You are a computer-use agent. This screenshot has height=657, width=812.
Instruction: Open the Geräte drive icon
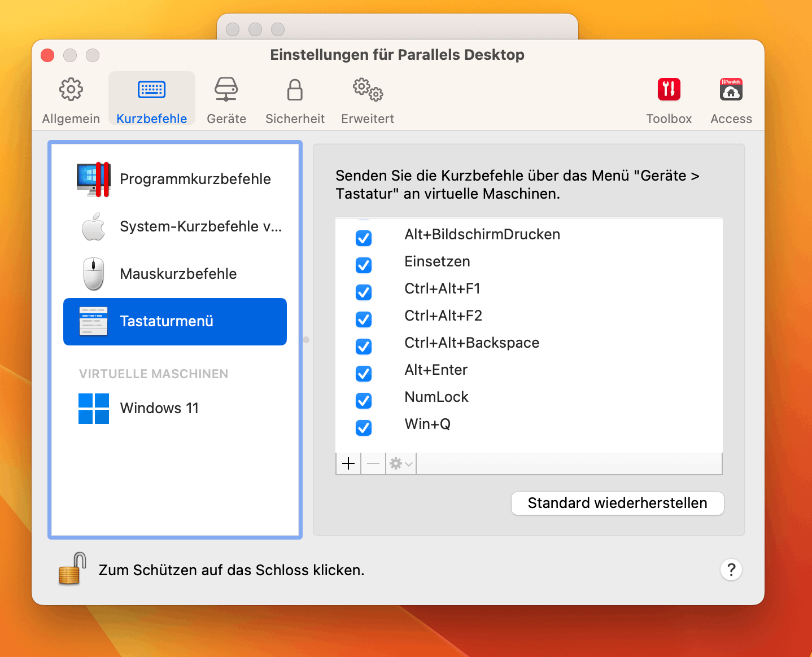(x=226, y=89)
